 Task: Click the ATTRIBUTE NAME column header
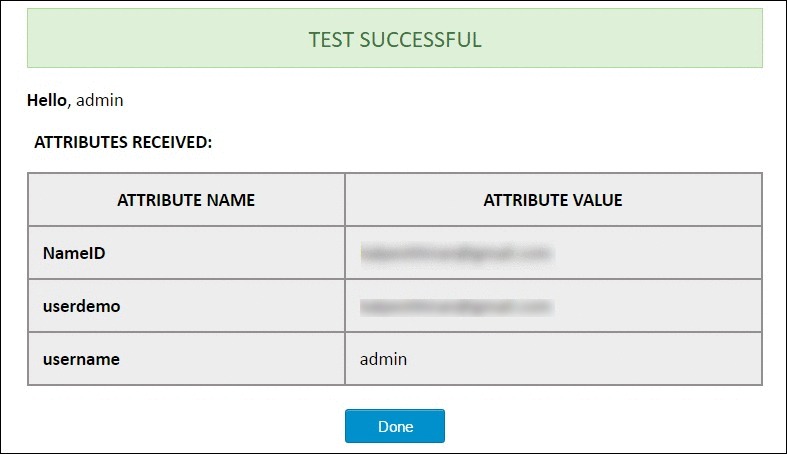point(186,200)
